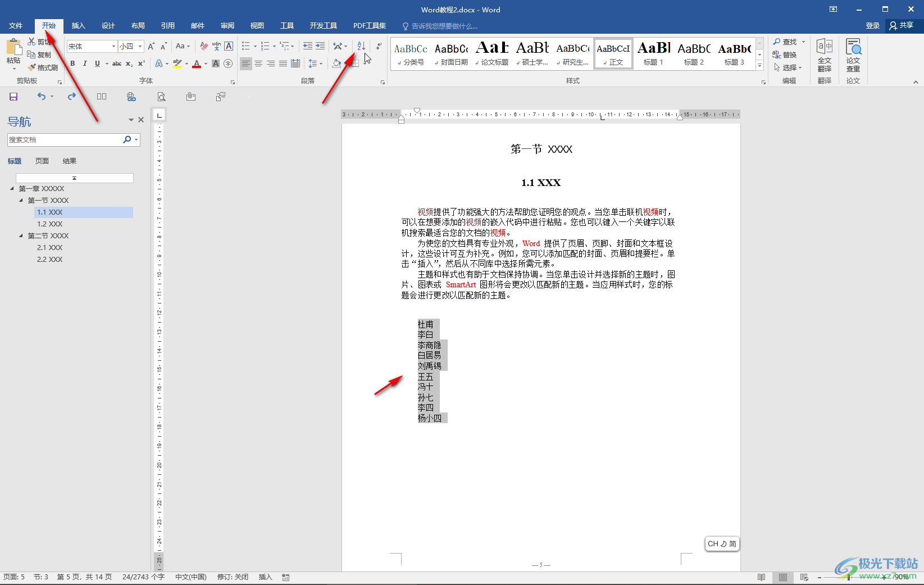Click the Full Text Translate icon
The image size is (924, 585).
pyautogui.click(x=825, y=55)
